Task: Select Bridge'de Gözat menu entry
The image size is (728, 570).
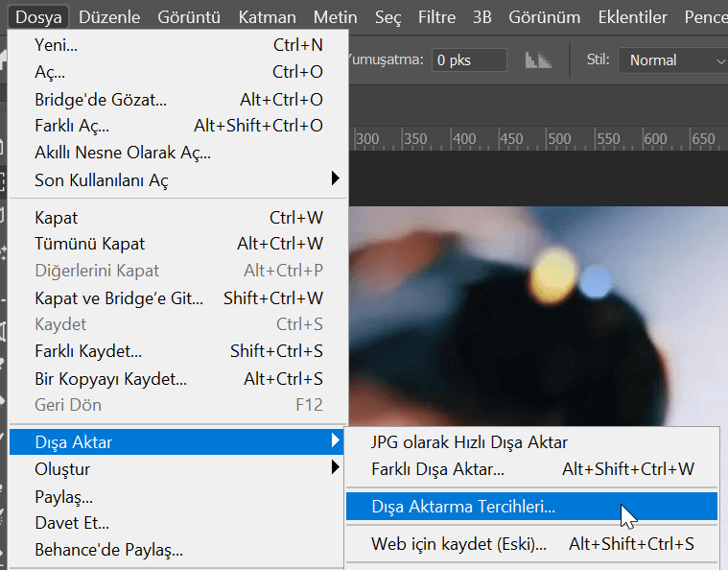Action: click(x=100, y=99)
